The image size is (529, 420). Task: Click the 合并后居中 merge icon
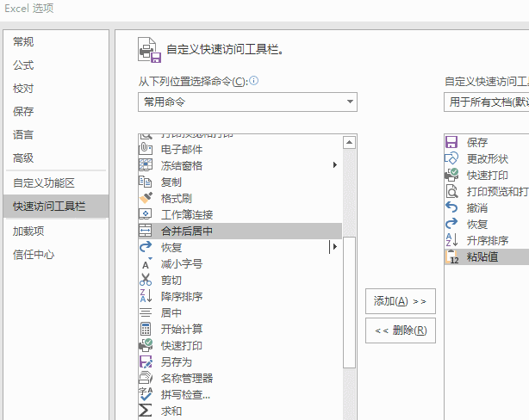point(146,231)
